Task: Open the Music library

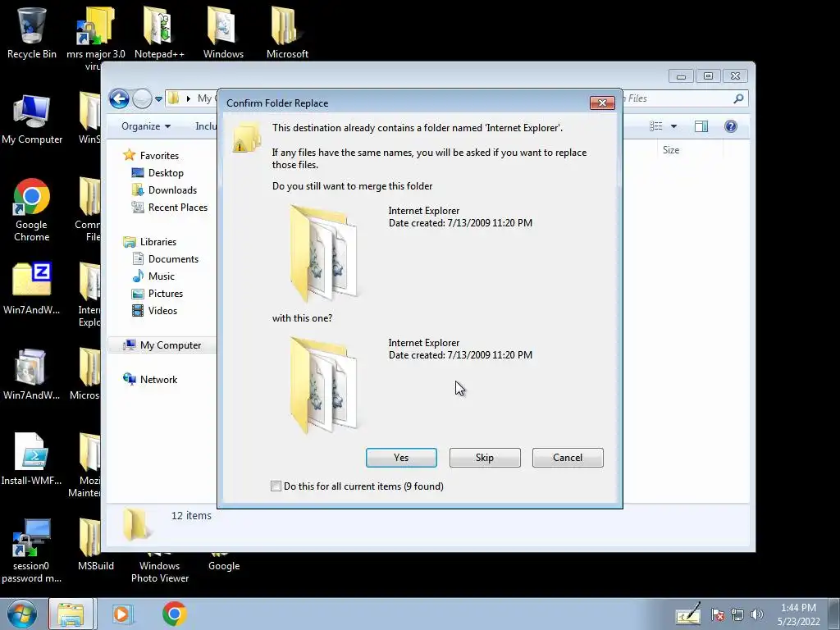Action: point(161,276)
